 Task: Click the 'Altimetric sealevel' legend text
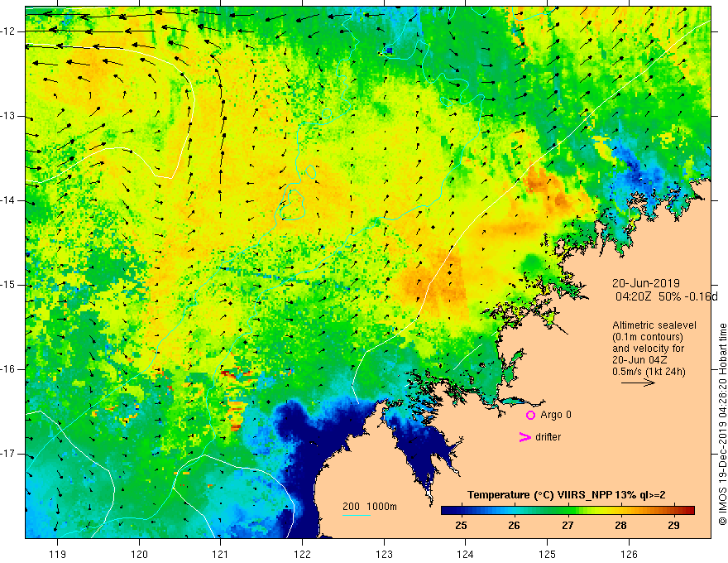coord(654,325)
